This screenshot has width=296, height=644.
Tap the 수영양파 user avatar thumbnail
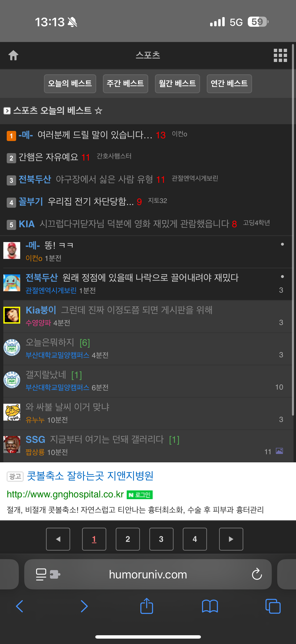click(12, 315)
